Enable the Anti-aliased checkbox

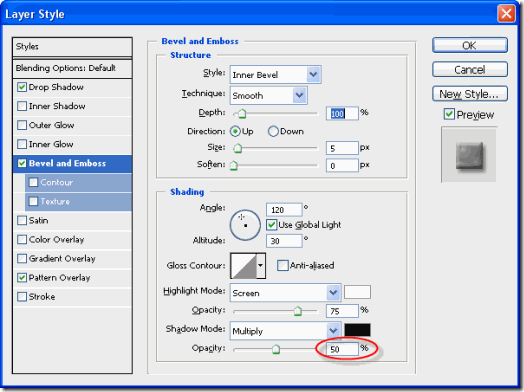click(x=282, y=266)
